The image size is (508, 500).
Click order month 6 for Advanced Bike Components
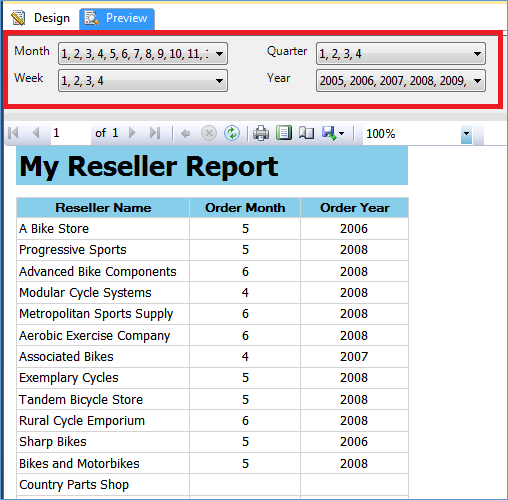245,271
